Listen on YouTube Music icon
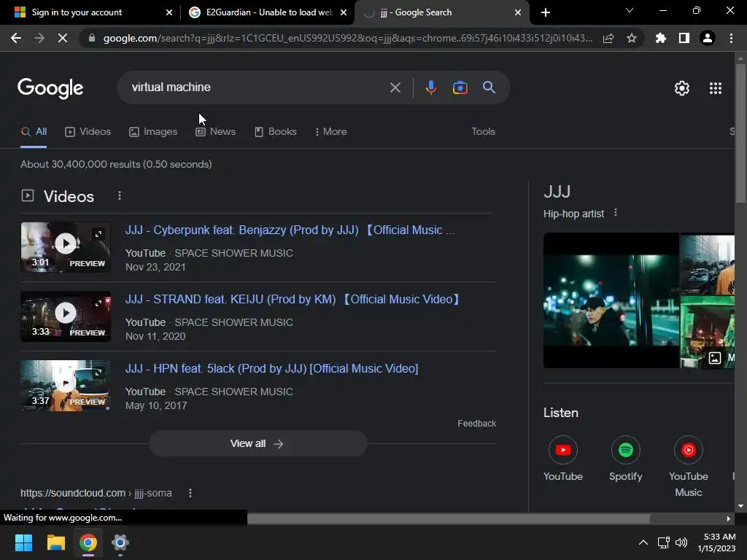 pos(689,450)
